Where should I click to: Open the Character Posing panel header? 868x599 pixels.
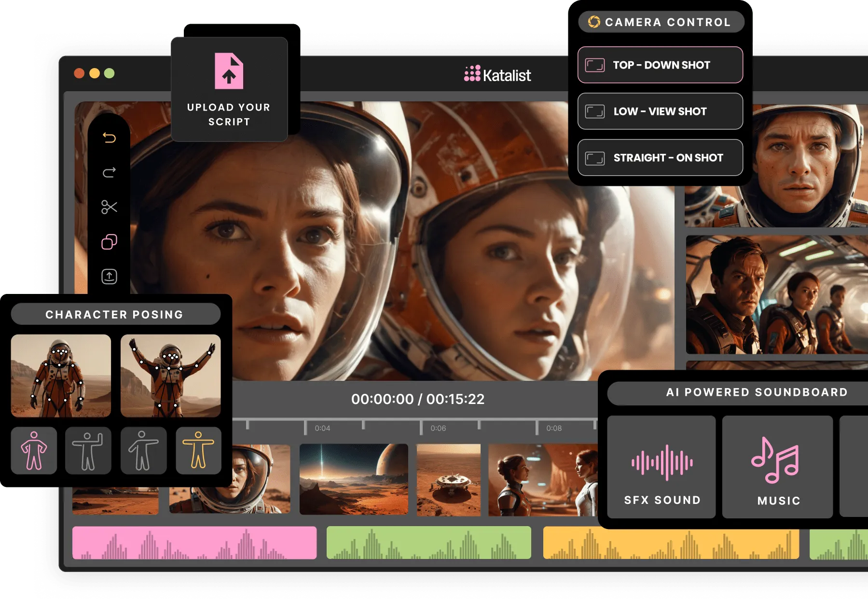pos(115,314)
